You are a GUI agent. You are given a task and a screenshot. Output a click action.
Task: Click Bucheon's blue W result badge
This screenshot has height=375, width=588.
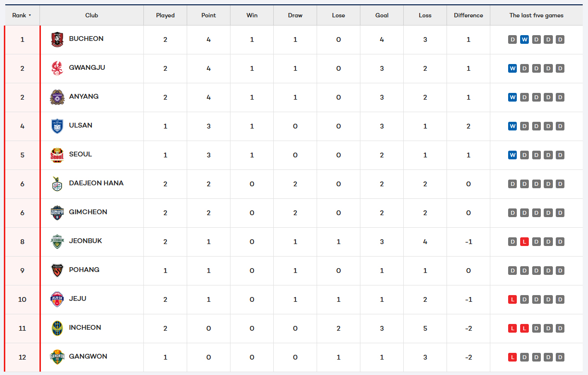coord(524,39)
